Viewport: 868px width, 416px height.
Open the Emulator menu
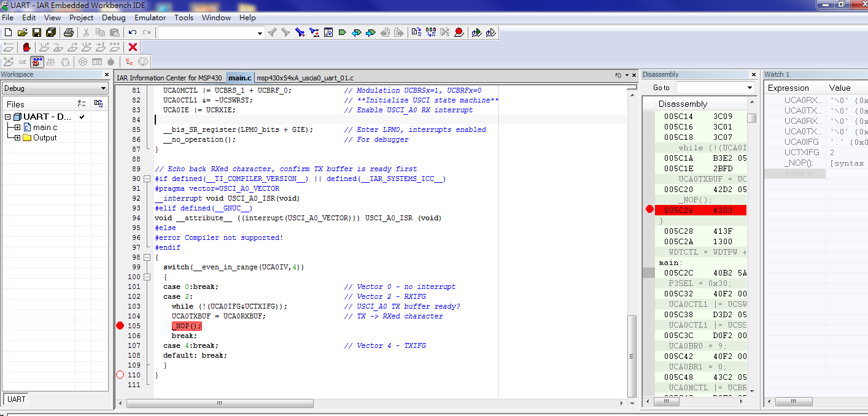[x=150, y=18]
